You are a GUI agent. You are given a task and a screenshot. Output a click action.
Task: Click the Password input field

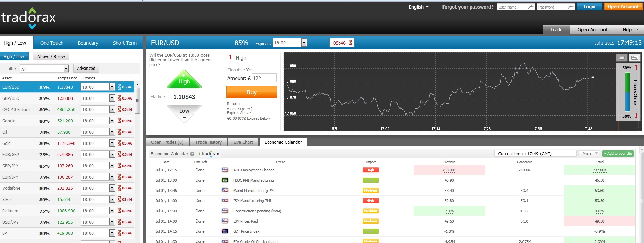point(556,7)
